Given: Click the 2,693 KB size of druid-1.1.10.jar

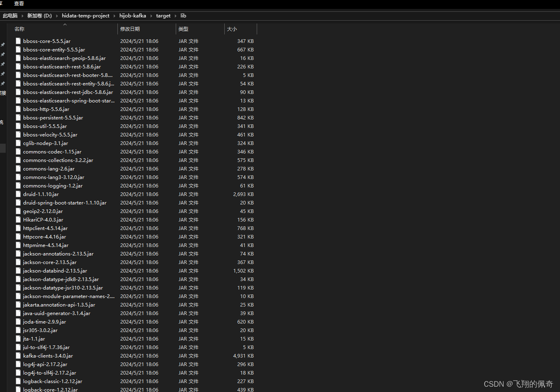Looking at the screenshot, I should pos(243,194).
